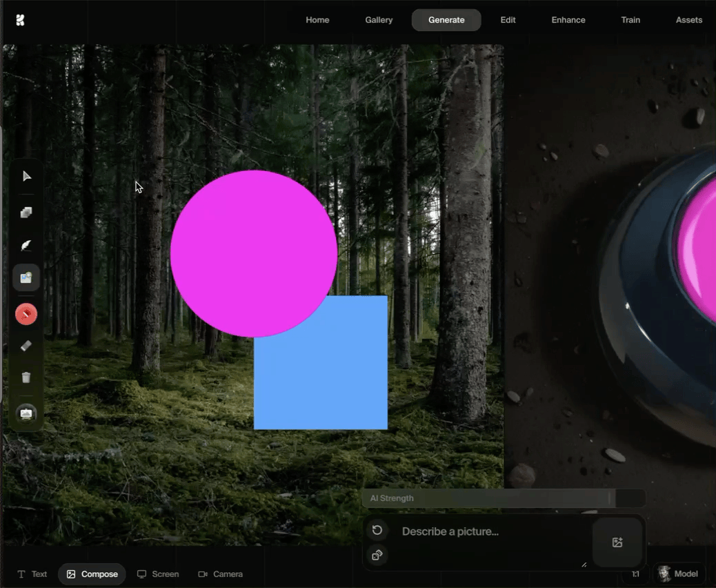This screenshot has height=588, width=716.
Task: Select Compose input mode
Action: [92, 574]
